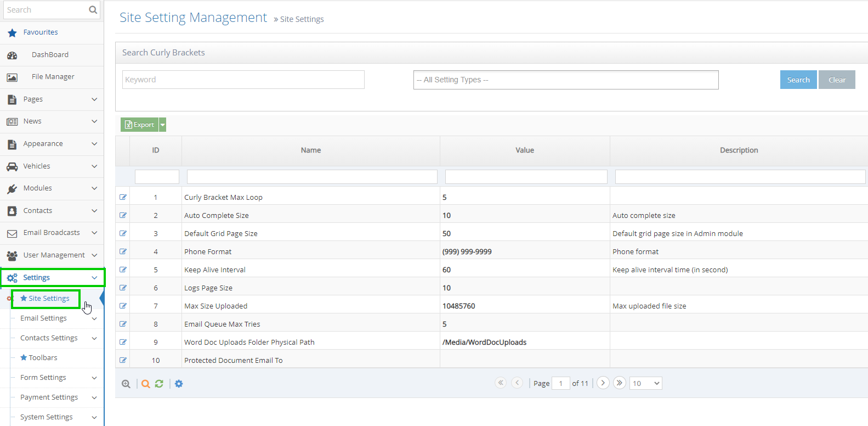Click the zoom magnifier icon in grid footer
This screenshot has height=426, width=868.
[x=126, y=384]
